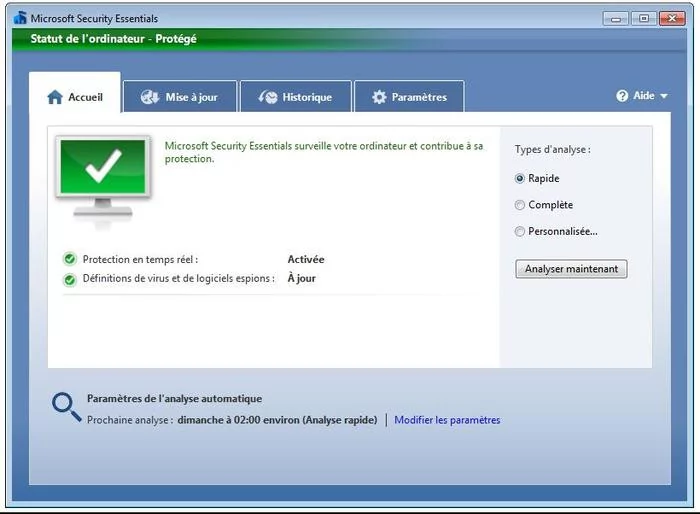Click the 'Activée' status text

tap(306, 259)
